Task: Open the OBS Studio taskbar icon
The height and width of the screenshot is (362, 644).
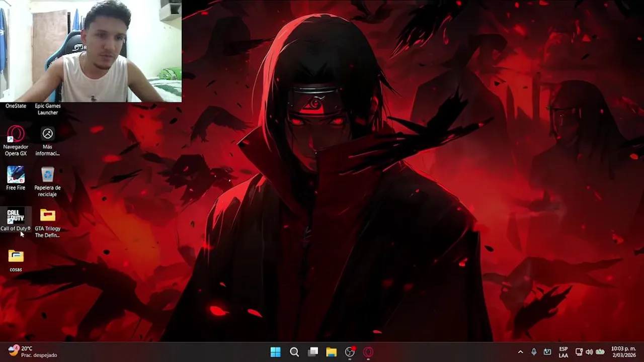Action: [350, 352]
